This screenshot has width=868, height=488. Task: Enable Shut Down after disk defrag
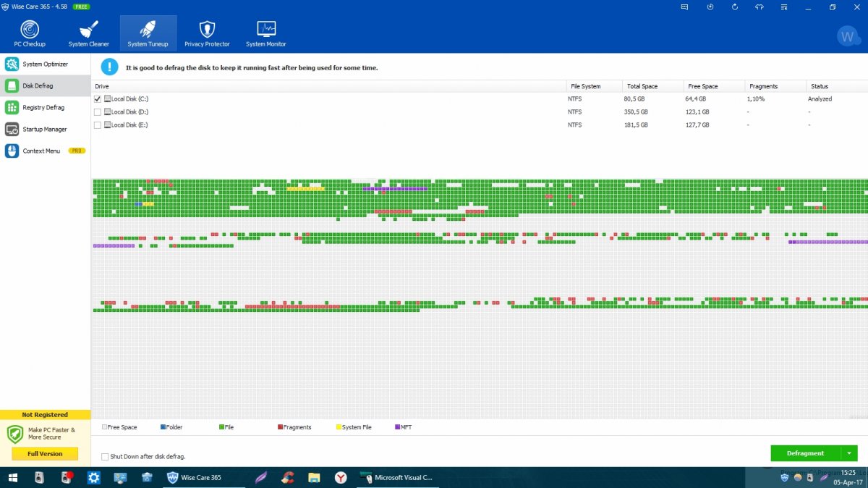(105, 457)
